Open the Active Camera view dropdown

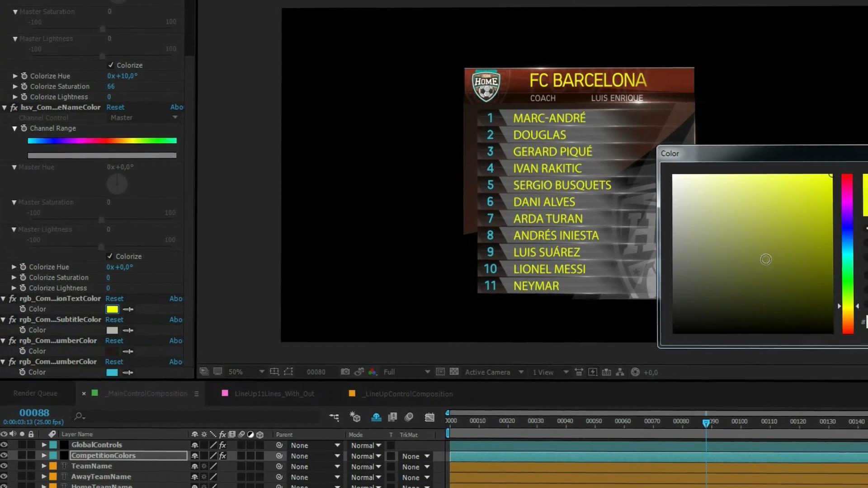[x=494, y=372]
